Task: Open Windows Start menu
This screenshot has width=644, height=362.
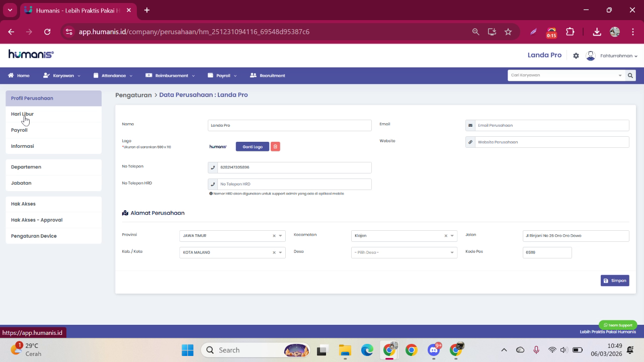Action: pos(188,350)
